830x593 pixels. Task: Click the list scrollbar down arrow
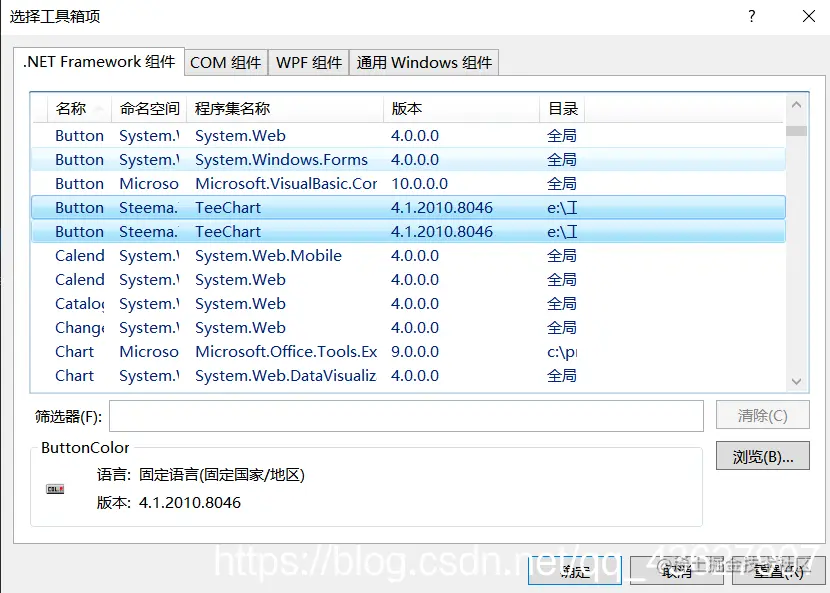click(x=796, y=381)
